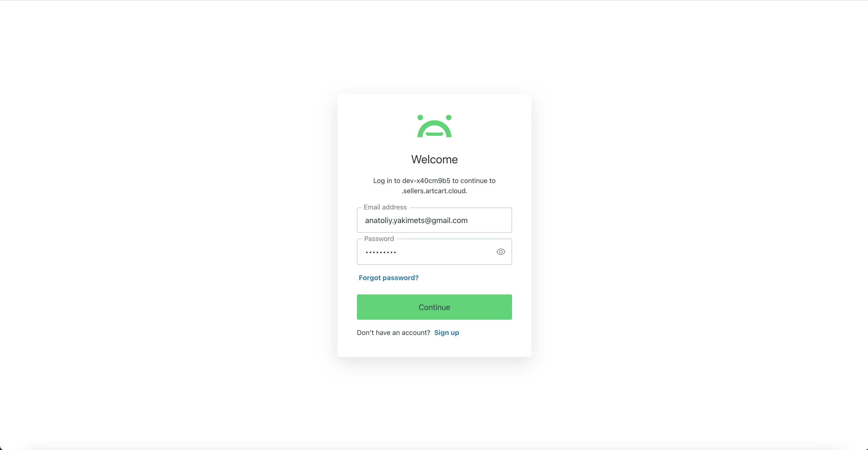Click the green smiley logo icon
The width and height of the screenshot is (868, 450).
click(434, 126)
